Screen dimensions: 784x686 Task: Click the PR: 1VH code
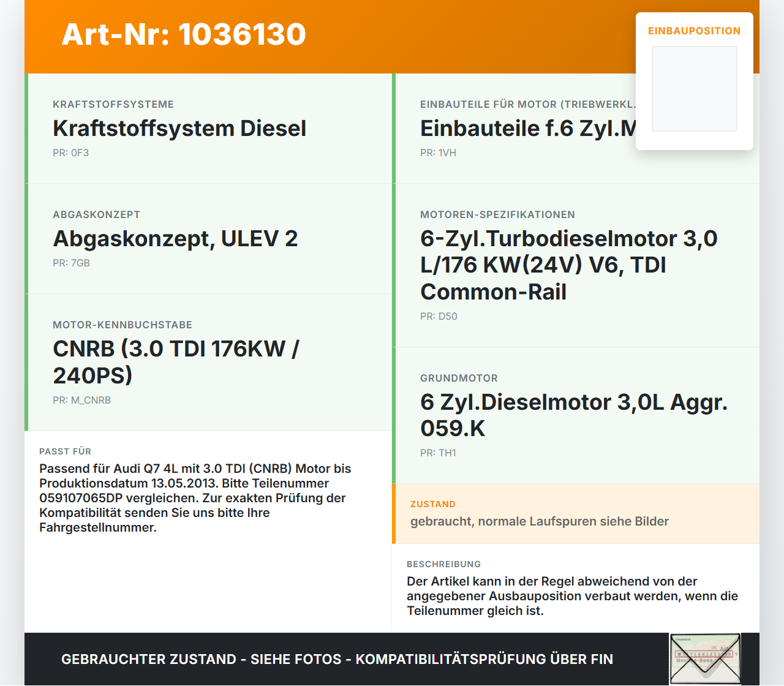pos(439,153)
